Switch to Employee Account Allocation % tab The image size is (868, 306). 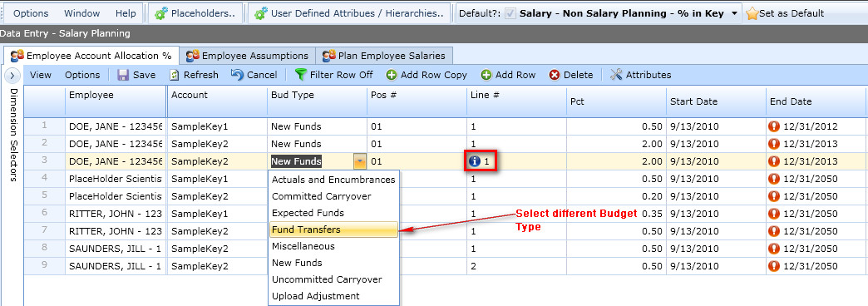click(91, 56)
